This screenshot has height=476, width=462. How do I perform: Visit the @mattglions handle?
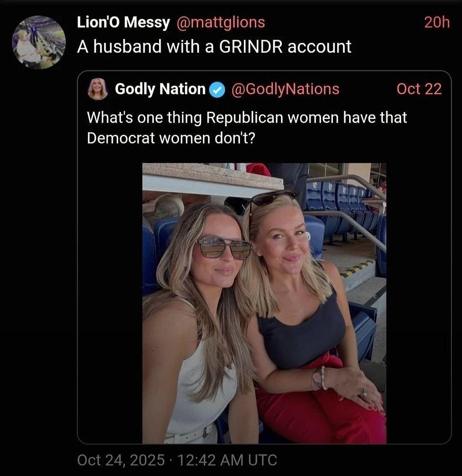[221, 22]
